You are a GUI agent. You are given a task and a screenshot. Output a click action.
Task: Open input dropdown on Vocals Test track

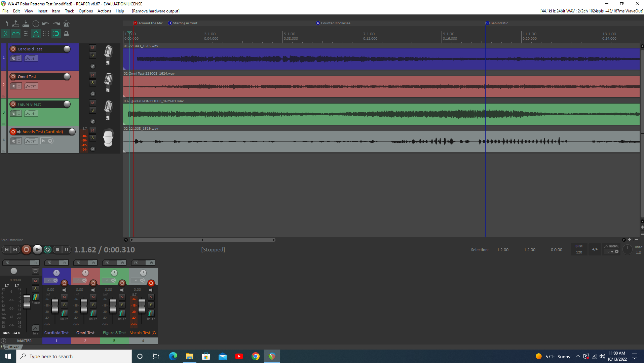click(x=47, y=141)
